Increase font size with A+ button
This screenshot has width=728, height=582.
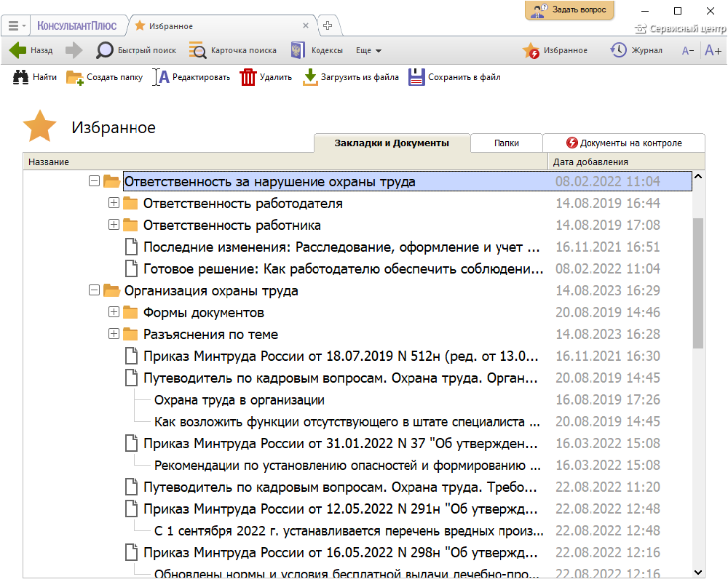click(713, 50)
